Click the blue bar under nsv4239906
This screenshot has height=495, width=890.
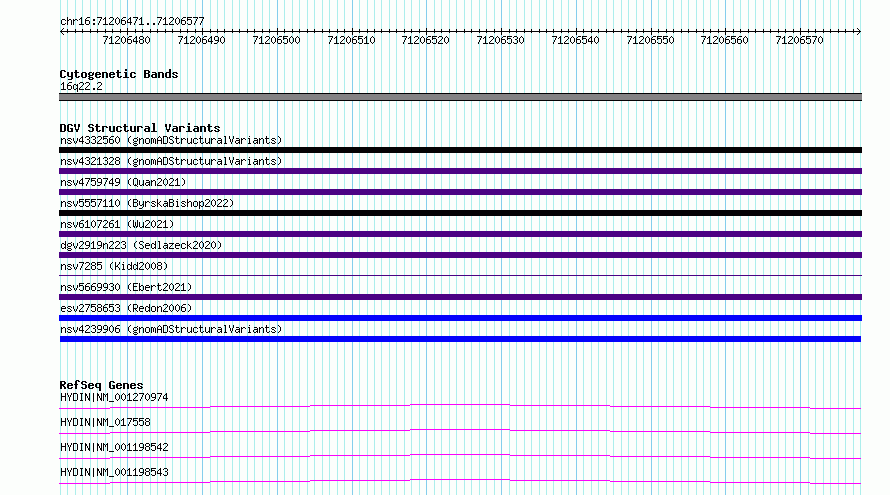pos(460,339)
